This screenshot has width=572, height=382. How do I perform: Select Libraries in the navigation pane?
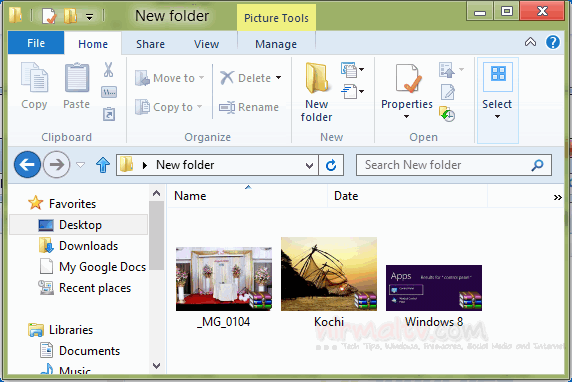71,330
